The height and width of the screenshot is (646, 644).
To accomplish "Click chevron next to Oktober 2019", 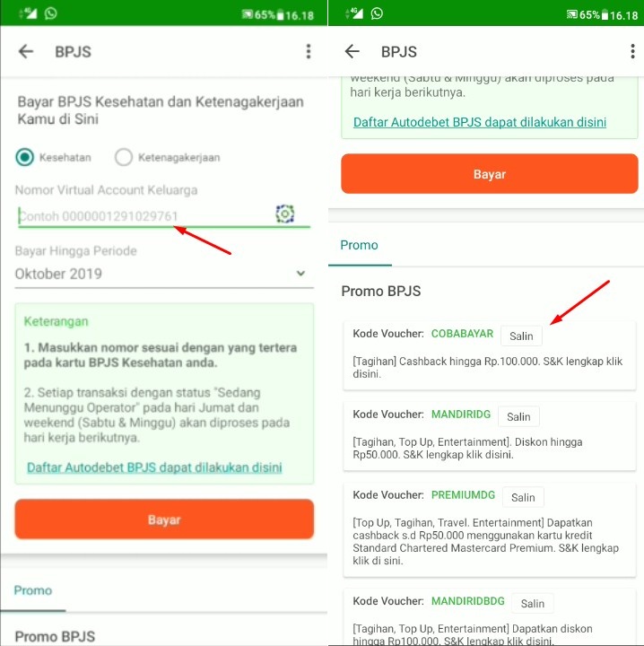I will click(x=301, y=273).
